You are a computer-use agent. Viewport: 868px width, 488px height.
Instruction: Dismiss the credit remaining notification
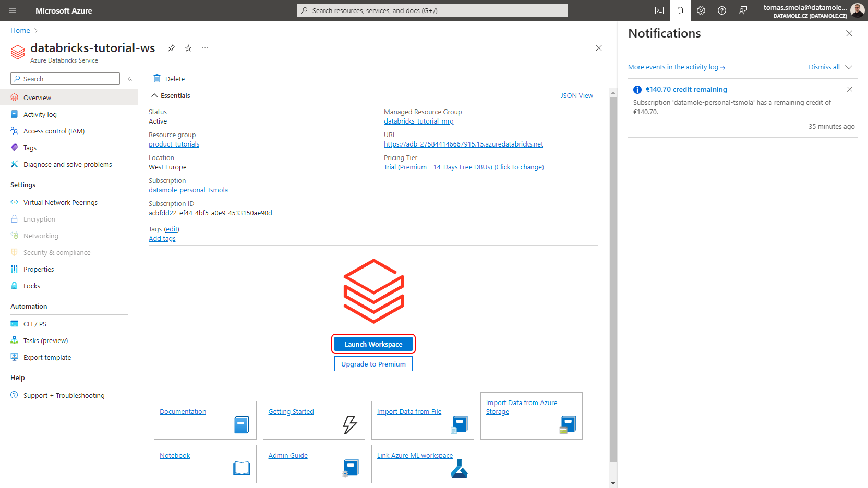[850, 89]
